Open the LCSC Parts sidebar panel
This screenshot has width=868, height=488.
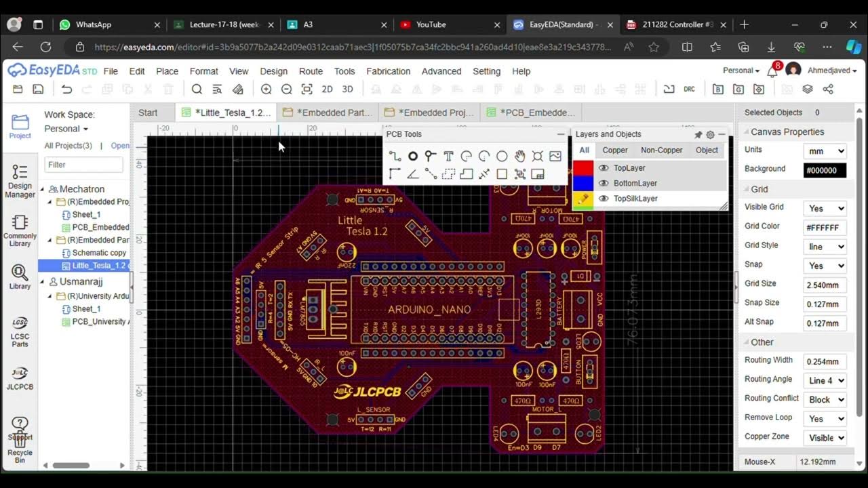point(20,331)
